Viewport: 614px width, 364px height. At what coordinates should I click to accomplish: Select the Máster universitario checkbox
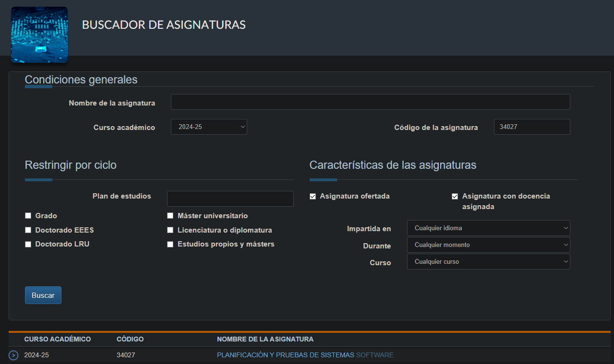(x=170, y=216)
